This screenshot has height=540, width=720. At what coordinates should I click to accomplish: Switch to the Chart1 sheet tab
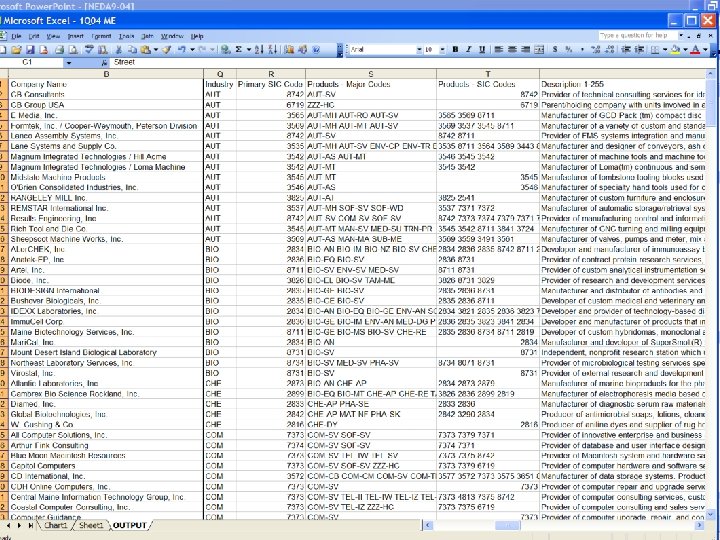pos(56,525)
